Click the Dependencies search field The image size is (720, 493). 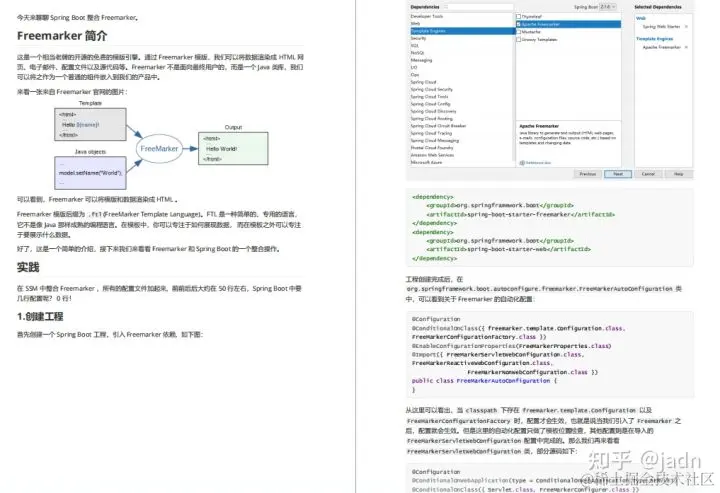tap(478, 7)
